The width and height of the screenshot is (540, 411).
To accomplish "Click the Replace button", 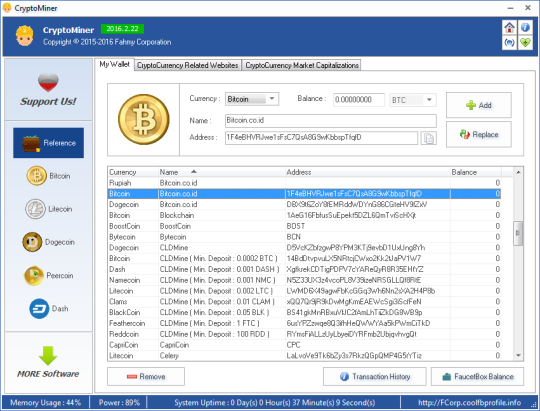I will [479, 134].
